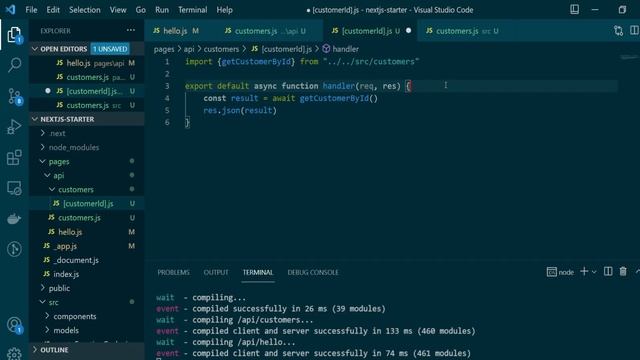Open the Run menu
The height and width of the screenshot is (360, 640).
click(x=162, y=10)
